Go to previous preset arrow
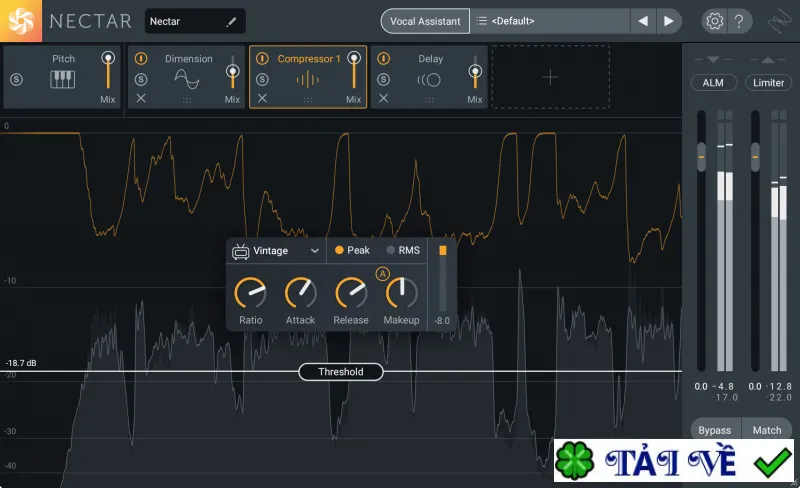 (643, 21)
